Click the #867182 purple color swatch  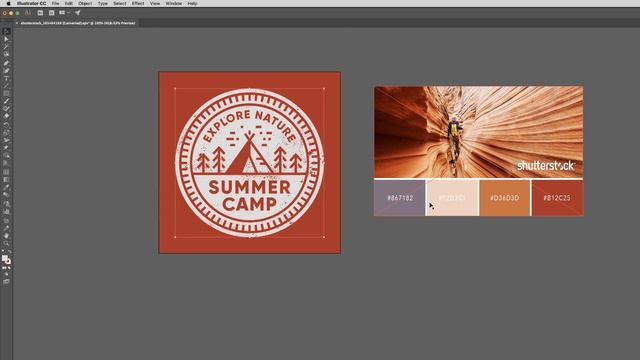400,198
